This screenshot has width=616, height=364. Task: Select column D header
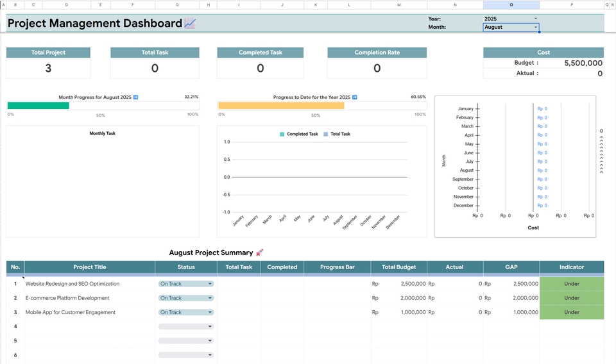coord(66,4)
